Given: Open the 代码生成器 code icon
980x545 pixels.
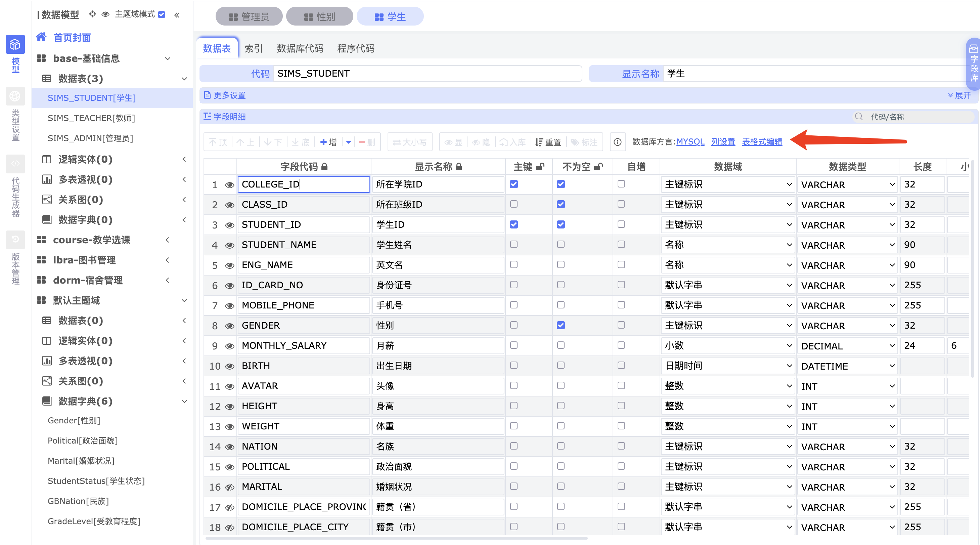Looking at the screenshot, I should [15, 164].
